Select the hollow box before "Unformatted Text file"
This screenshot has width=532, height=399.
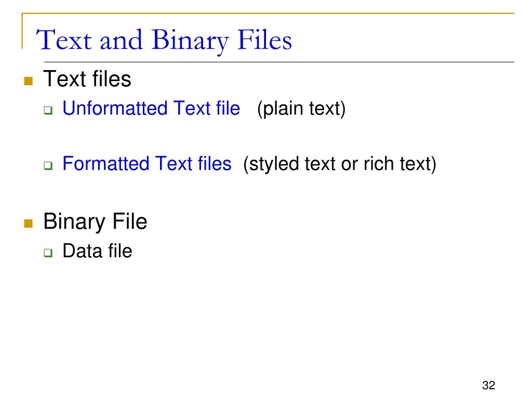point(48,110)
